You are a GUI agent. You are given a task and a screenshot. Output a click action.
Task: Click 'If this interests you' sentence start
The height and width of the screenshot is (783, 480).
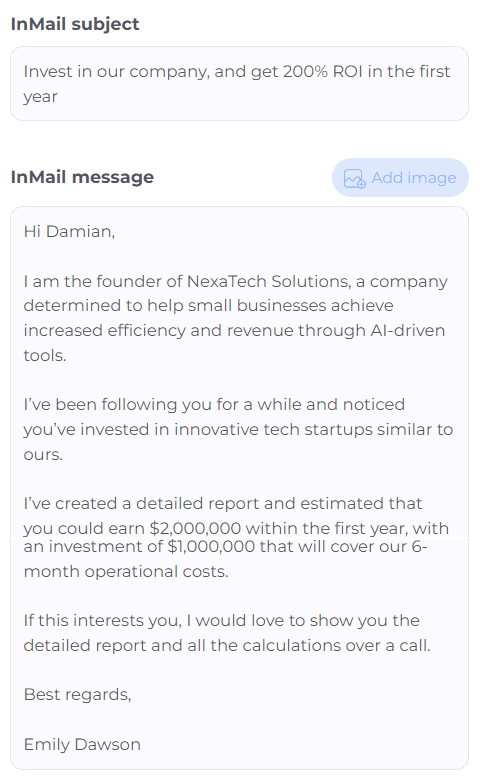coord(102,620)
